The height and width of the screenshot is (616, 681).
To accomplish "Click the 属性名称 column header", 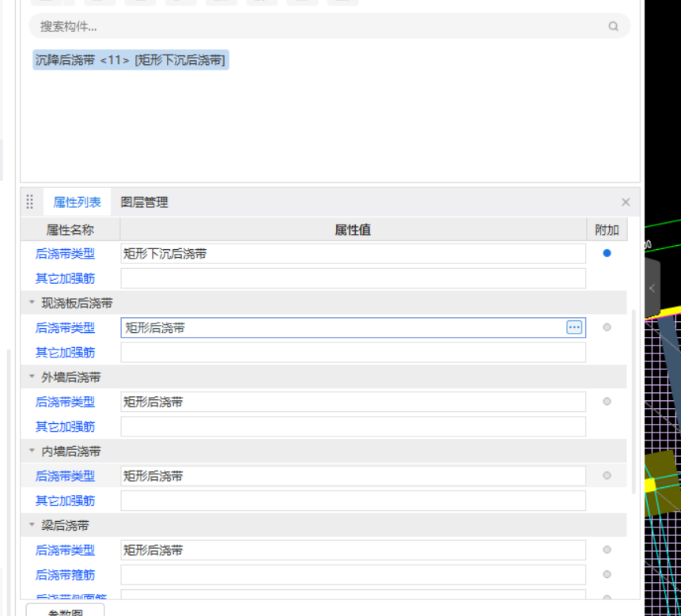I will (x=70, y=229).
